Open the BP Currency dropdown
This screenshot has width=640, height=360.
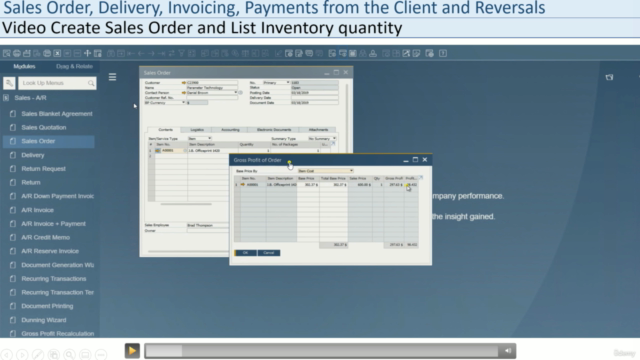(x=183, y=102)
